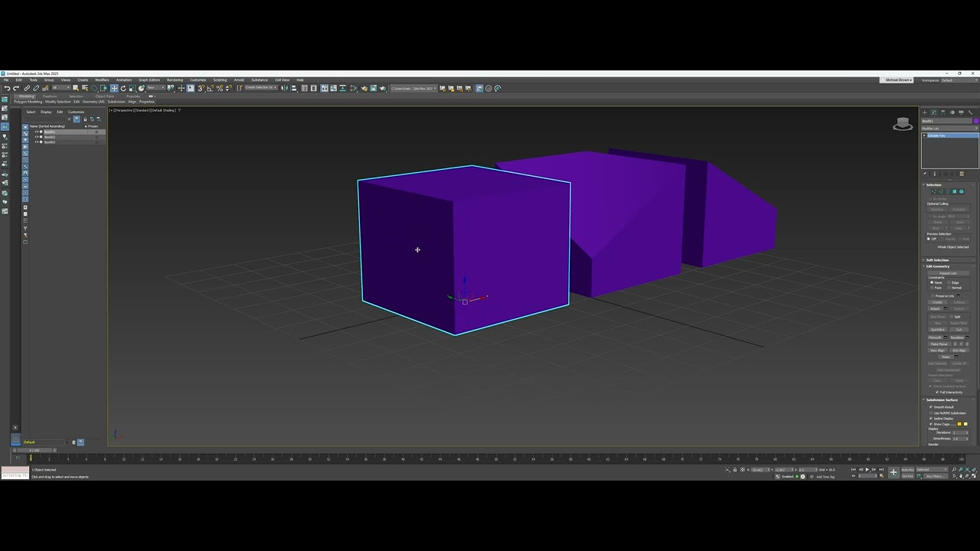Toggle visibility eye for Box001

click(x=37, y=132)
